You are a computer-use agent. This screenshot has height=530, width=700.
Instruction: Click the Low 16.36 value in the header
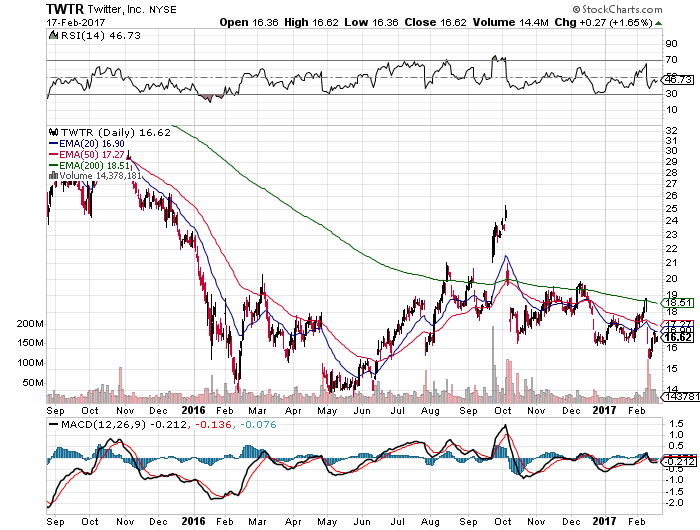pyautogui.click(x=371, y=22)
